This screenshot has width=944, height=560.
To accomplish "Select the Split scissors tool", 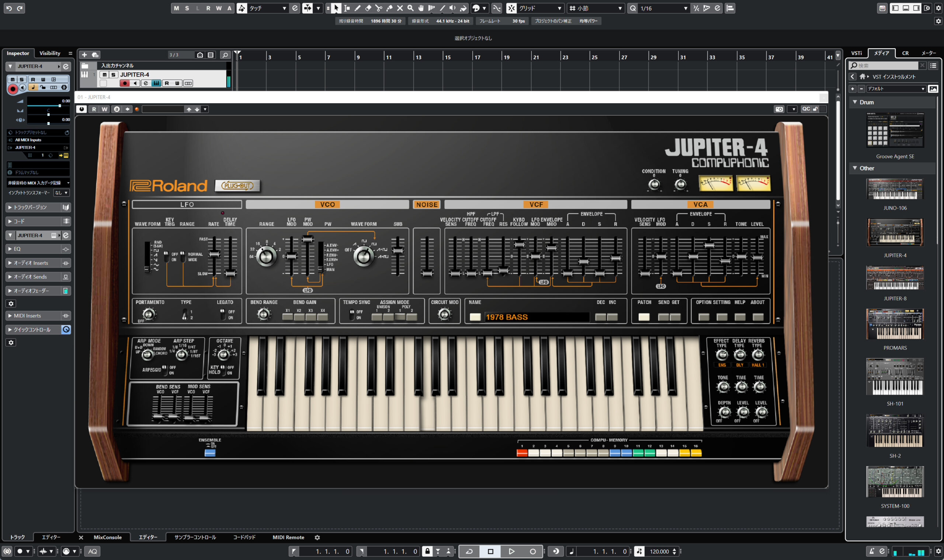I will (379, 8).
